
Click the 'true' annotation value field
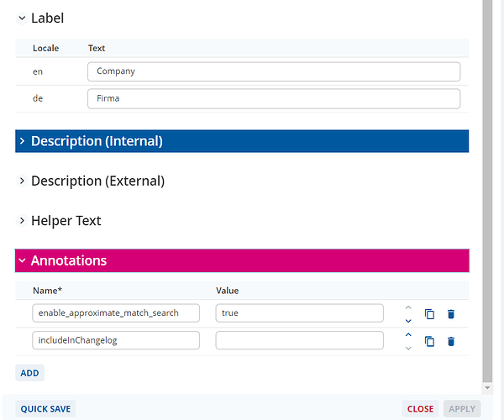299,313
